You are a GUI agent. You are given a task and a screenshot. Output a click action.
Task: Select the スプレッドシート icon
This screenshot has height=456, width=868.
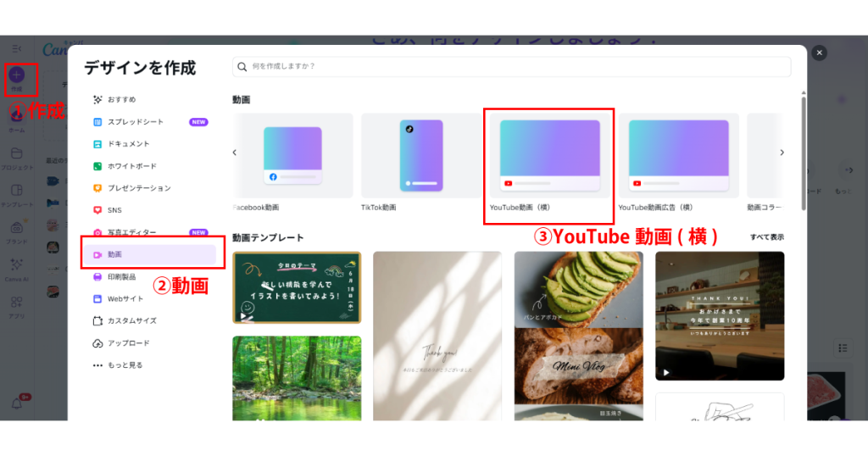(x=97, y=122)
